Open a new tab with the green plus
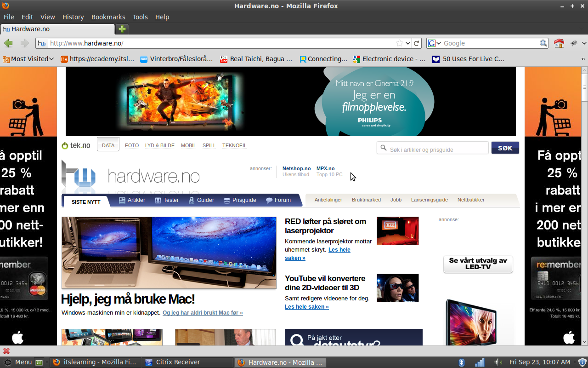The height and width of the screenshot is (368, 588). (122, 29)
